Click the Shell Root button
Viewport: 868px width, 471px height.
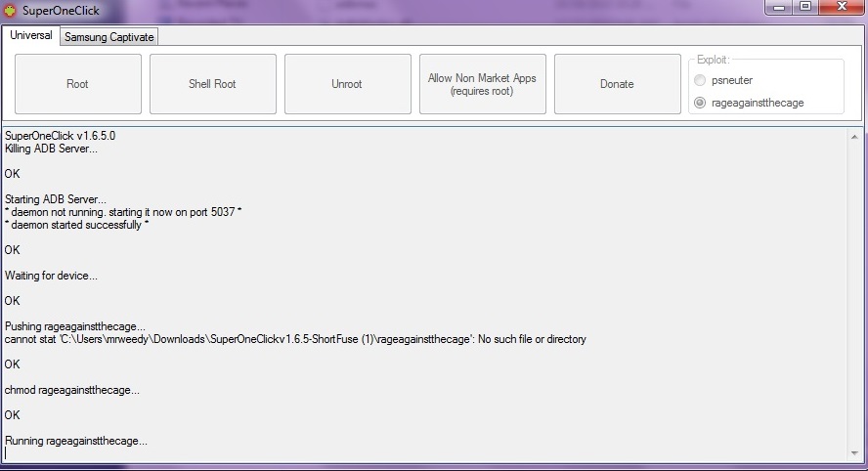pos(212,84)
